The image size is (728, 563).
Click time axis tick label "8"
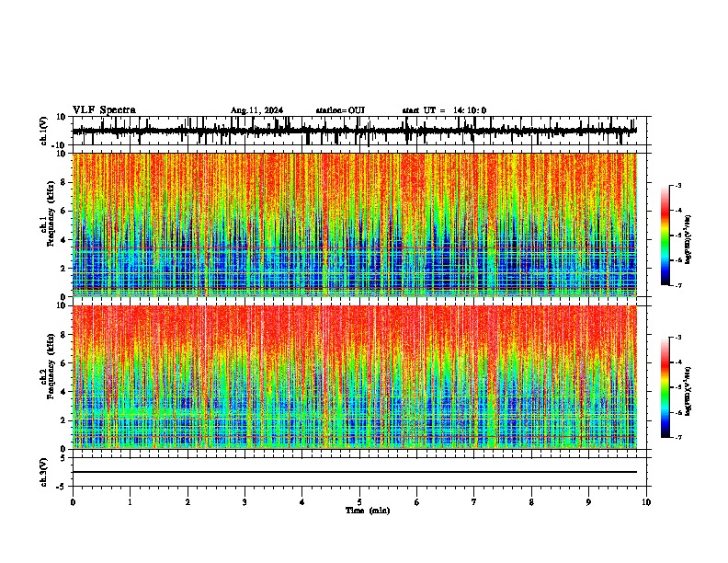click(531, 502)
